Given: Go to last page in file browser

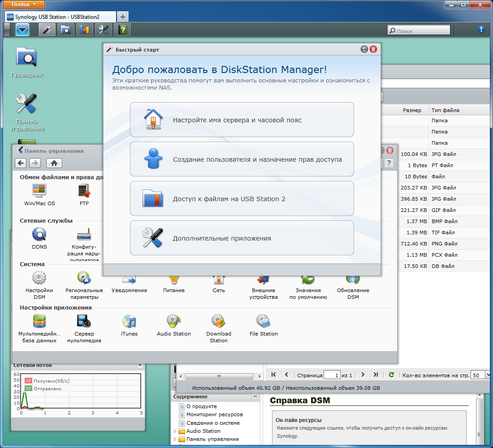Looking at the screenshot, I should (x=376, y=375).
